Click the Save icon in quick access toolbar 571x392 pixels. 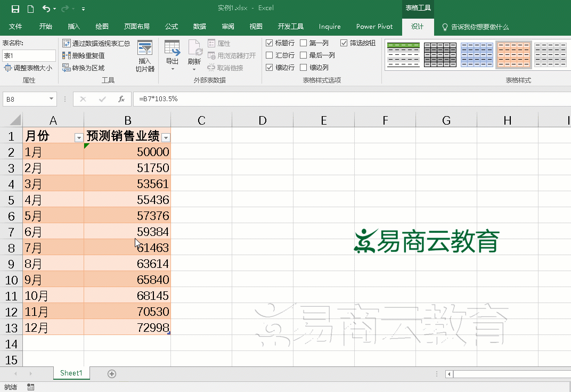pyautogui.click(x=15, y=9)
